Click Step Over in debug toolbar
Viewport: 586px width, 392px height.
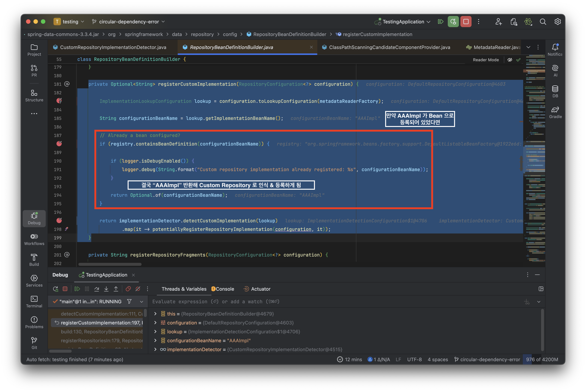pyautogui.click(x=97, y=289)
